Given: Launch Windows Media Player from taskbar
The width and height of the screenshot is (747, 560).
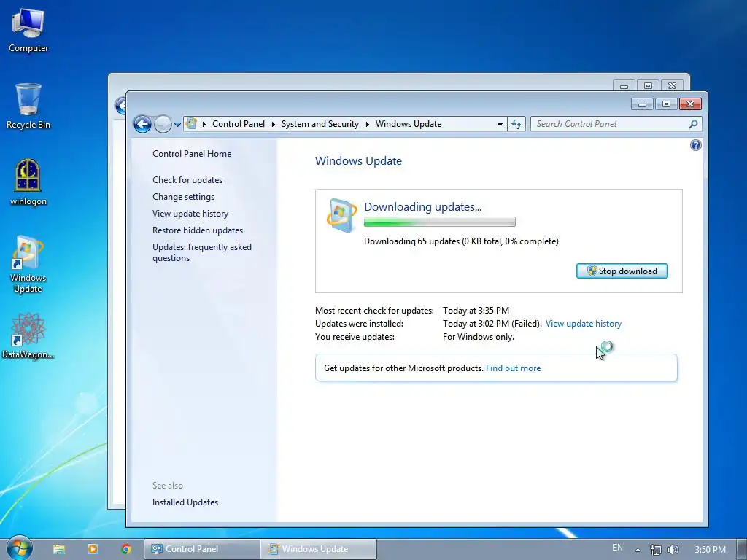Looking at the screenshot, I should tap(93, 549).
